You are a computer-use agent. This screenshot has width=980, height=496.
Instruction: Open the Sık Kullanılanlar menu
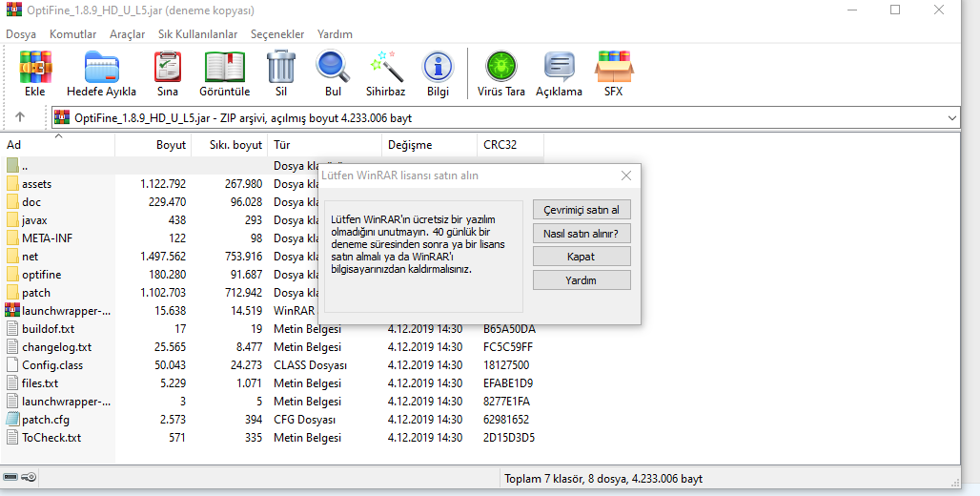pyautogui.click(x=198, y=34)
